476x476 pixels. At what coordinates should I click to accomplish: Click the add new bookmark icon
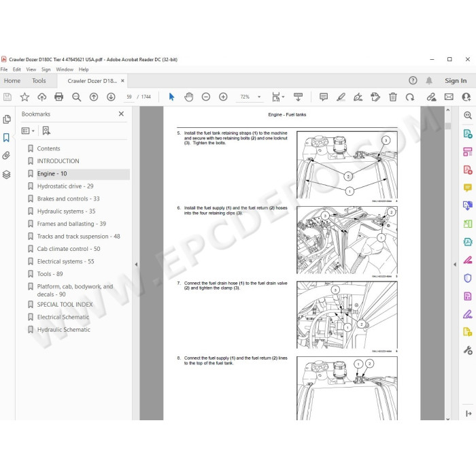(46, 131)
